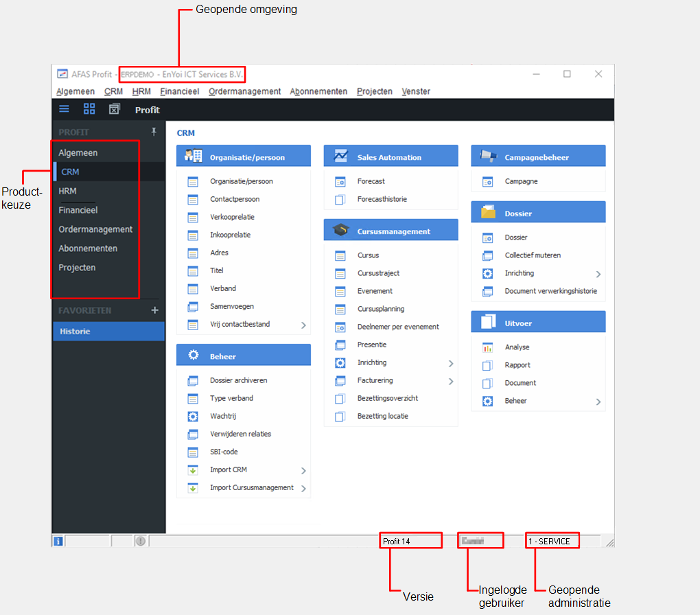
Task: Pin the Profit sidebar panel
Action: (x=154, y=132)
